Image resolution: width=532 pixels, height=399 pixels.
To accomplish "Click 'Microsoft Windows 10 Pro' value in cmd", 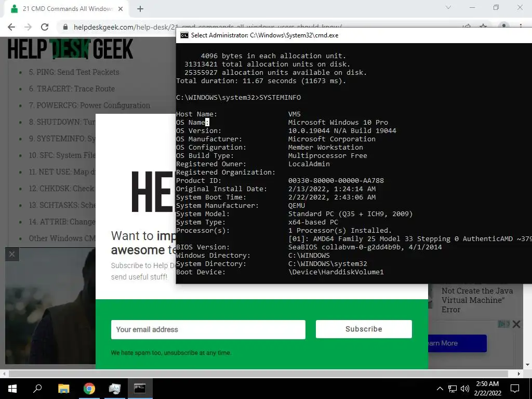I will pyautogui.click(x=338, y=123).
